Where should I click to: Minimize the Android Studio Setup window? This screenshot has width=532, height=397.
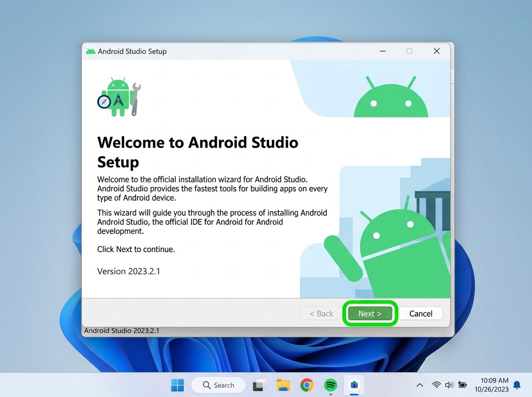383,51
